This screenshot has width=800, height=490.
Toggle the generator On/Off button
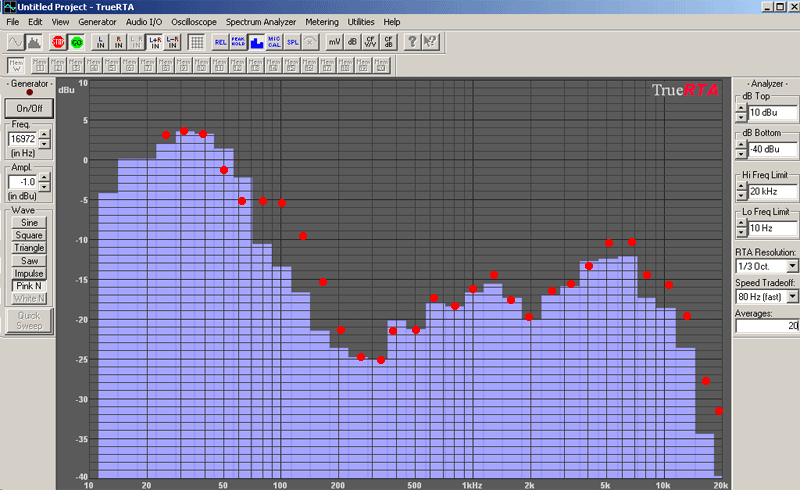tap(29, 108)
